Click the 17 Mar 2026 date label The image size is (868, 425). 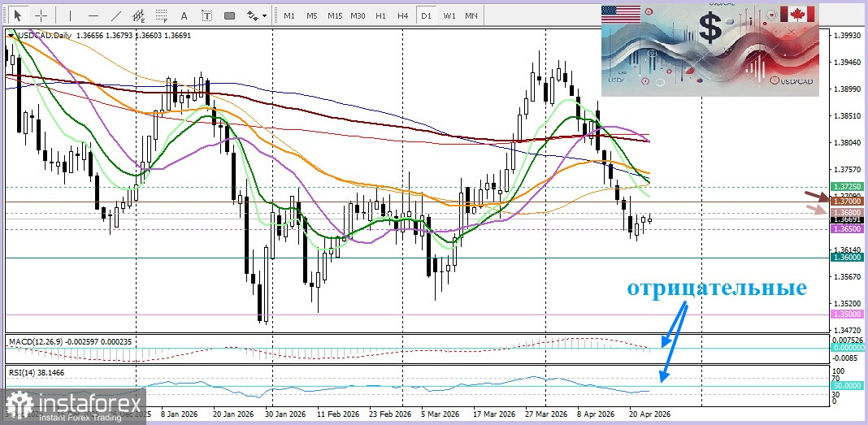click(x=494, y=414)
